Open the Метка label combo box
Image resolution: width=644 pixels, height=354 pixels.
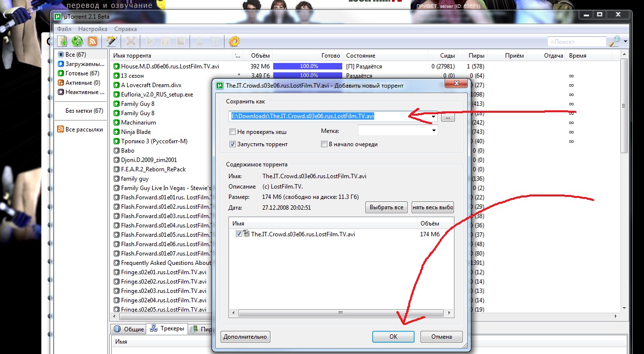pyautogui.click(x=398, y=131)
